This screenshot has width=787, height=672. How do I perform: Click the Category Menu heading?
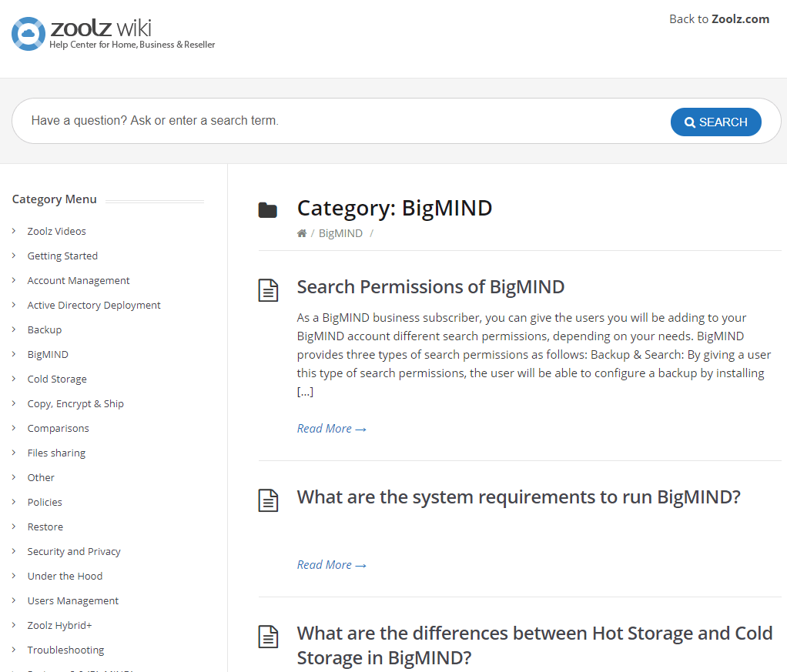click(54, 199)
